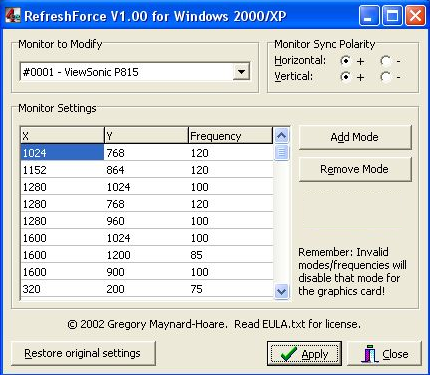The width and height of the screenshot is (430, 375).
Task: Click the 200 Y value cell
Action: tap(146, 289)
